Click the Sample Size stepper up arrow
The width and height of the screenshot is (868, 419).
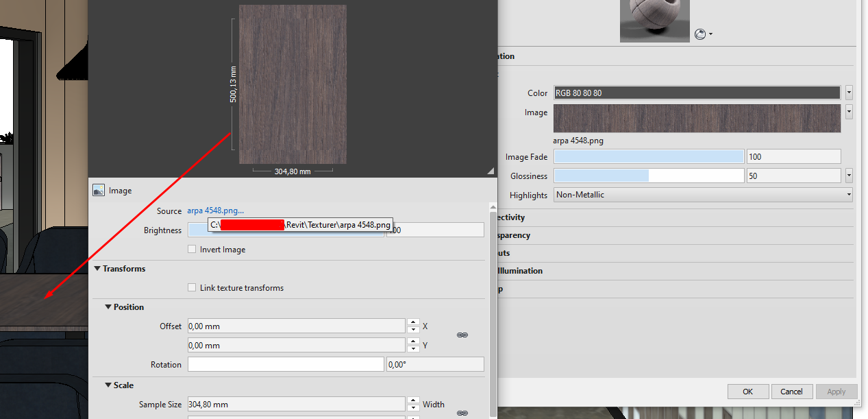[413, 400]
